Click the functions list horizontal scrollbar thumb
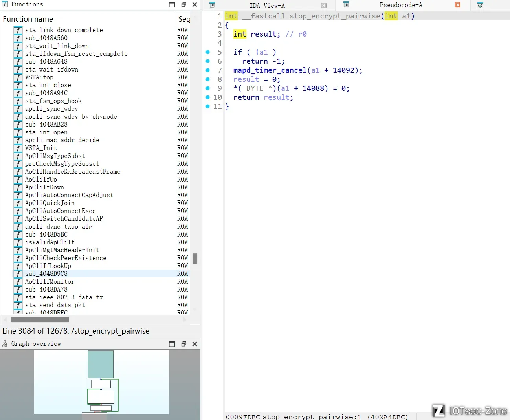The image size is (510, 420). pyautogui.click(x=40, y=320)
